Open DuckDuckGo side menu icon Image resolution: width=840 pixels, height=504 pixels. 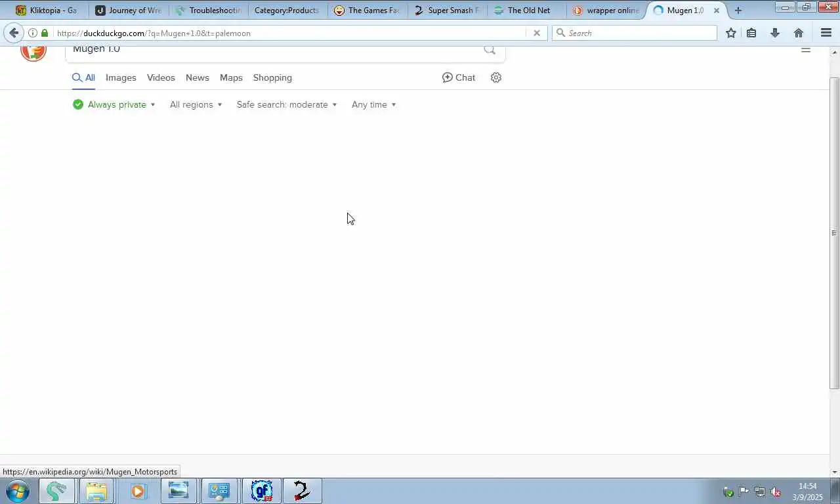click(806, 50)
